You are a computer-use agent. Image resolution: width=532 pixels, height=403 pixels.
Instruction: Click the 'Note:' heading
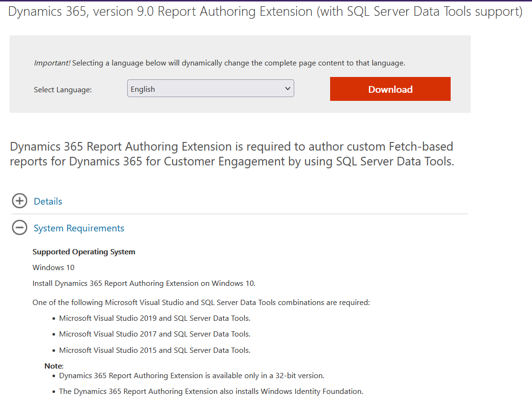click(x=54, y=366)
